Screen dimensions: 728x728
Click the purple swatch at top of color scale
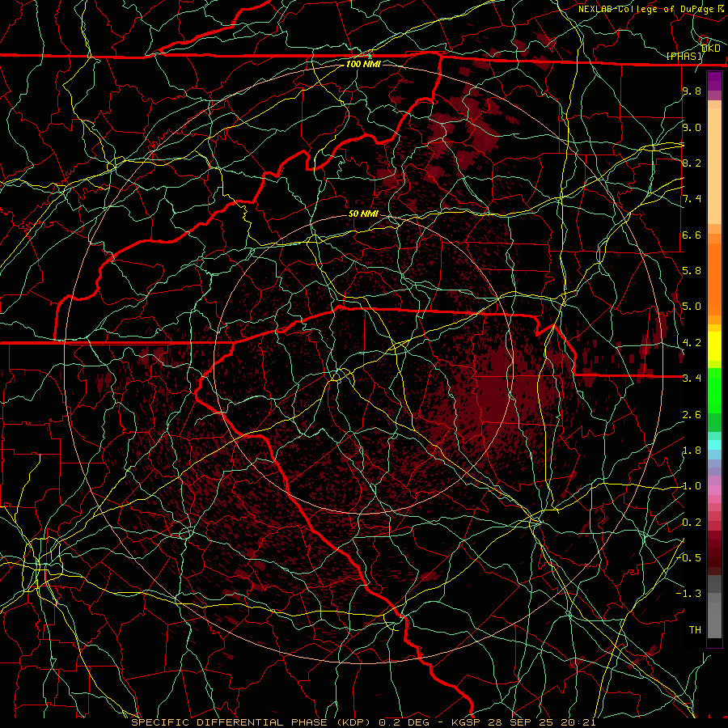[714, 81]
